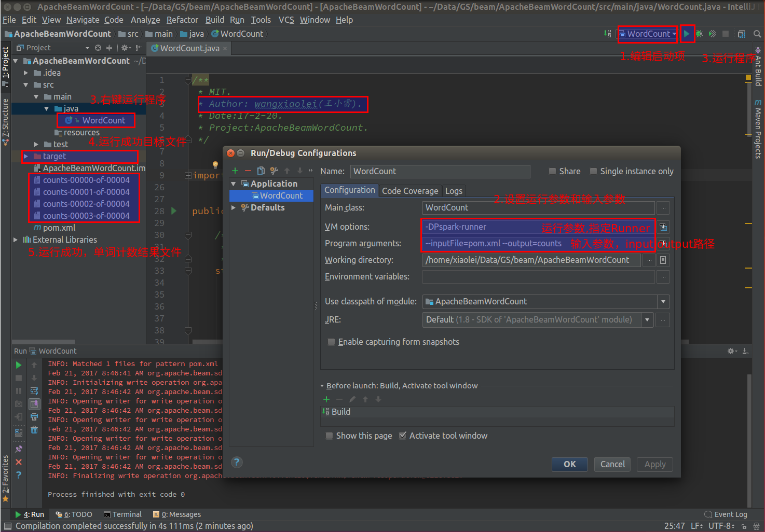
Task: Cancel the Run/Debug Configurations dialog
Action: tap(612, 464)
